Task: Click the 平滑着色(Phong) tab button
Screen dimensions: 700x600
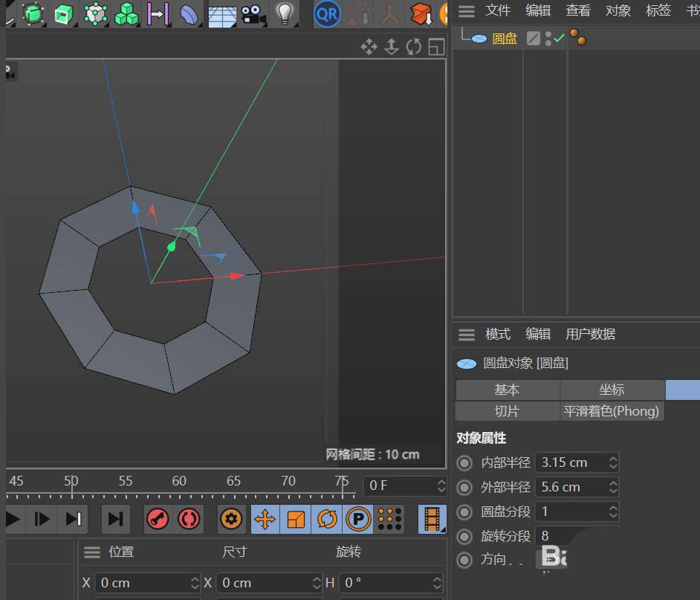Action: click(x=612, y=411)
